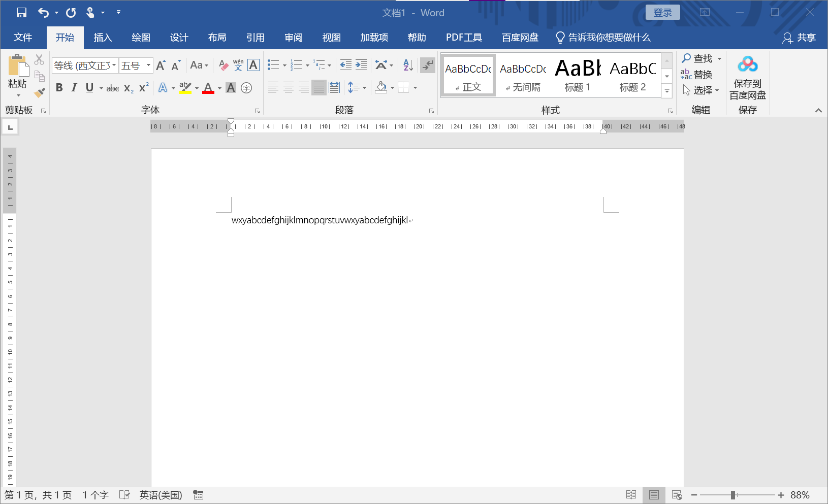The height and width of the screenshot is (504, 828).
Task: Clear all formatting with eraser icon
Action: point(224,65)
